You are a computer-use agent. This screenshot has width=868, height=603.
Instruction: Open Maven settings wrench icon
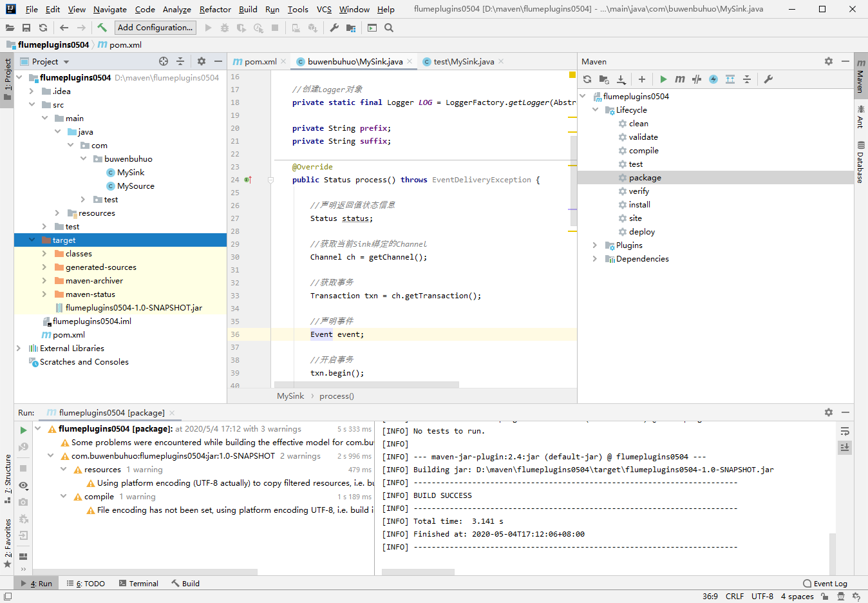coord(768,79)
